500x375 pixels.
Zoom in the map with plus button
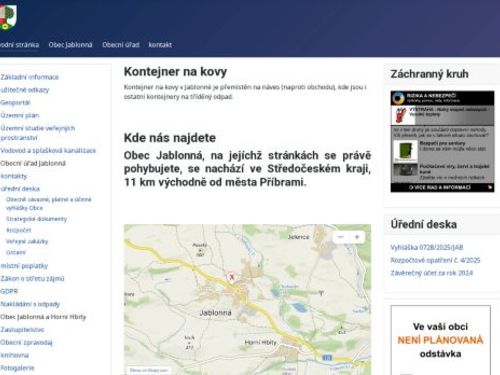tap(357, 237)
